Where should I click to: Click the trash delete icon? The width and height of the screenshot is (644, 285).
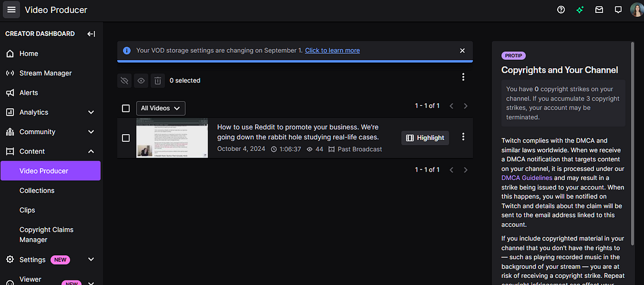click(158, 81)
